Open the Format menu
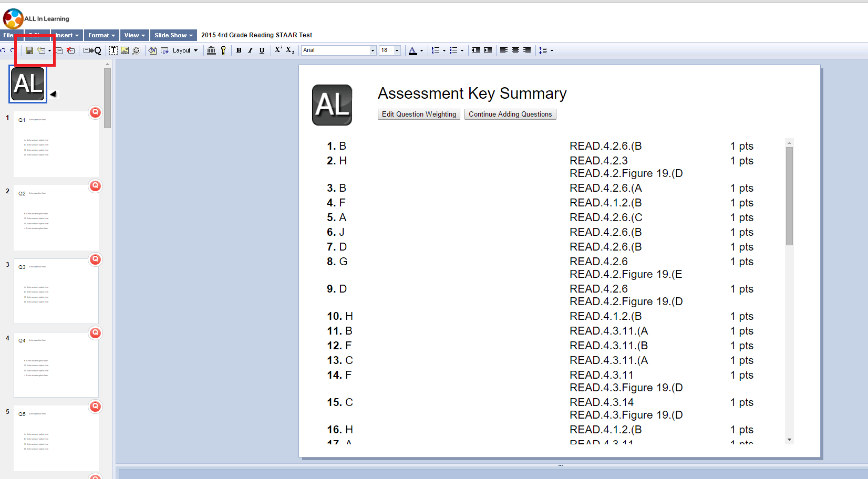The height and width of the screenshot is (479, 868). click(100, 35)
